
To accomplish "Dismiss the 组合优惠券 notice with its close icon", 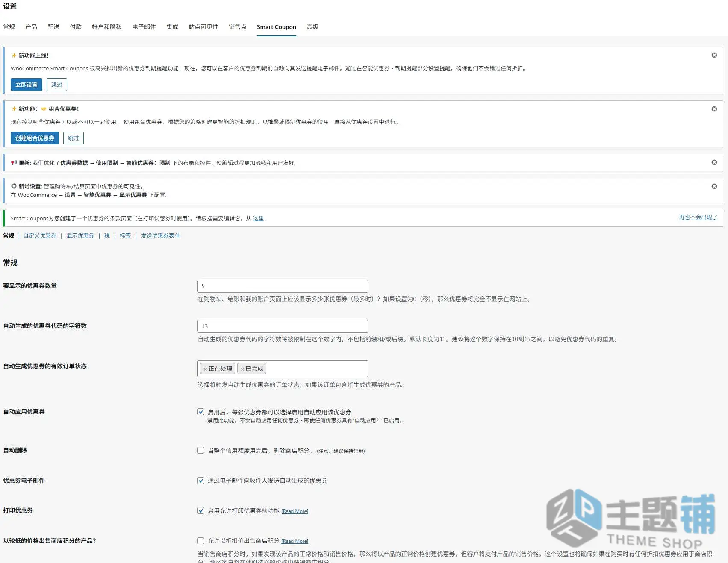I will (714, 109).
